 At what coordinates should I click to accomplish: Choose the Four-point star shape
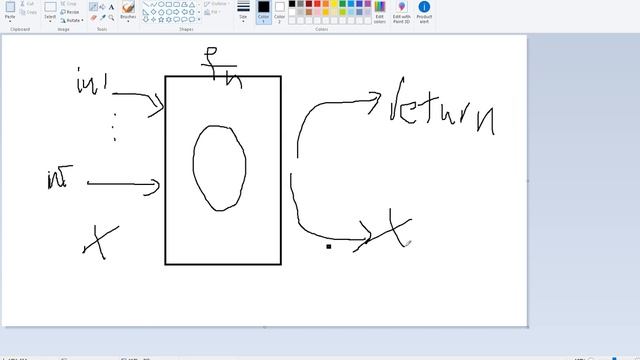coord(153,19)
